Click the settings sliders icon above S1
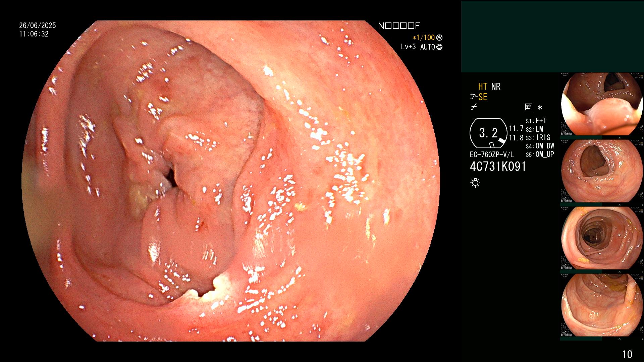This screenshot has height=362, width=644. pos(529,107)
